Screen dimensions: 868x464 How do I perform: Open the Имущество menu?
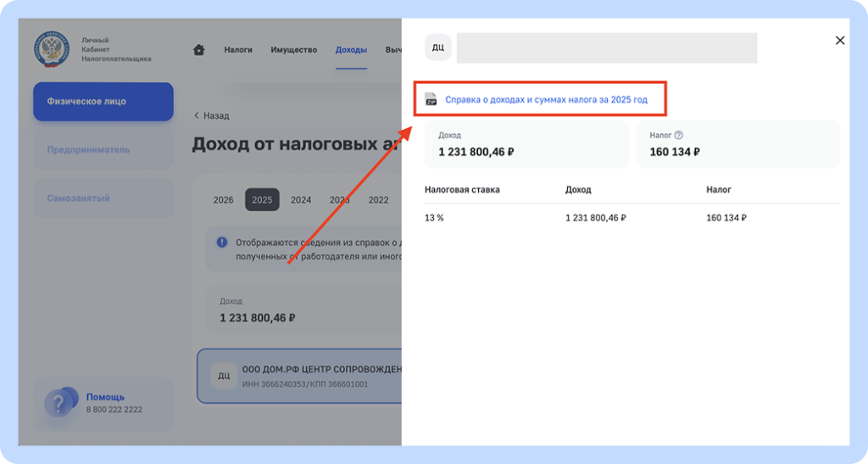coord(294,50)
